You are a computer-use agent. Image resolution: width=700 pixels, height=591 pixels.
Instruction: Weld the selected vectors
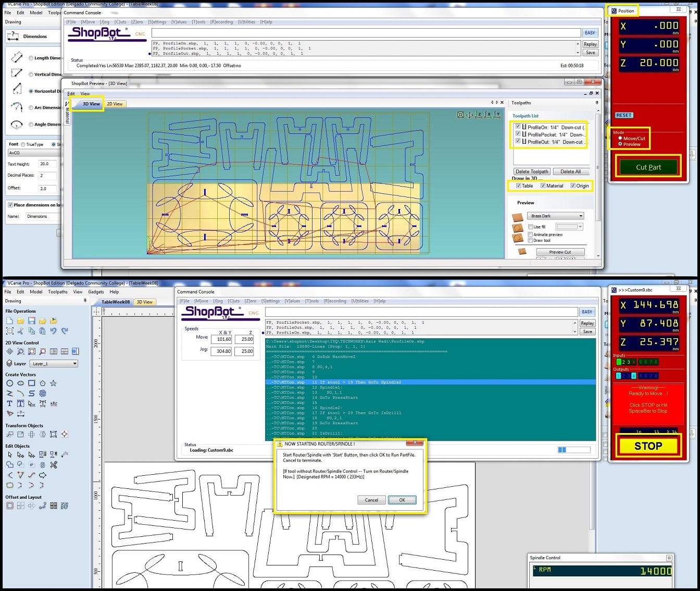10,464
